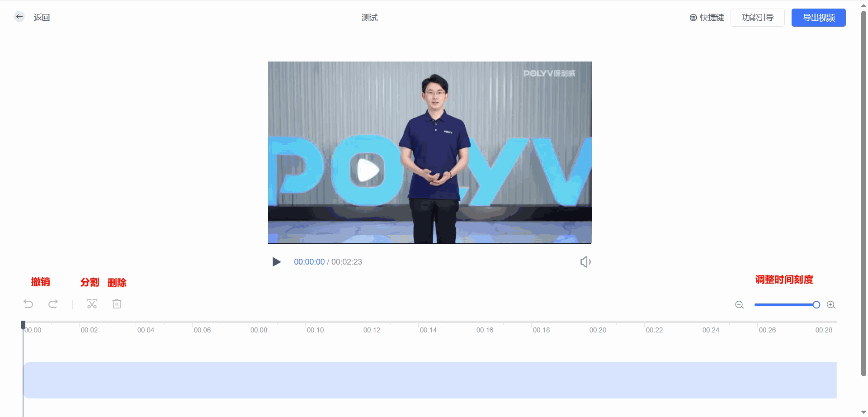Image resolution: width=868 pixels, height=417 pixels.
Task: Click the timeline zoom slider handle
Action: 816,305
